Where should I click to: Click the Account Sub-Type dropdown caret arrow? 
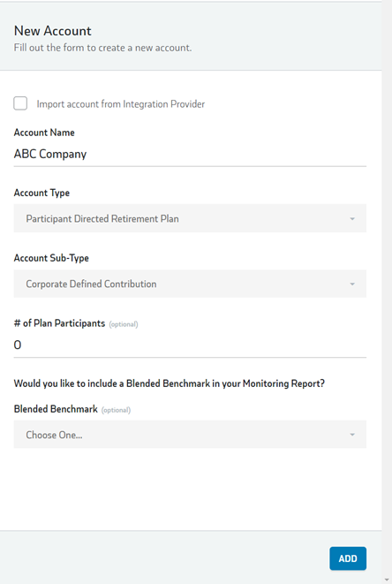point(352,284)
